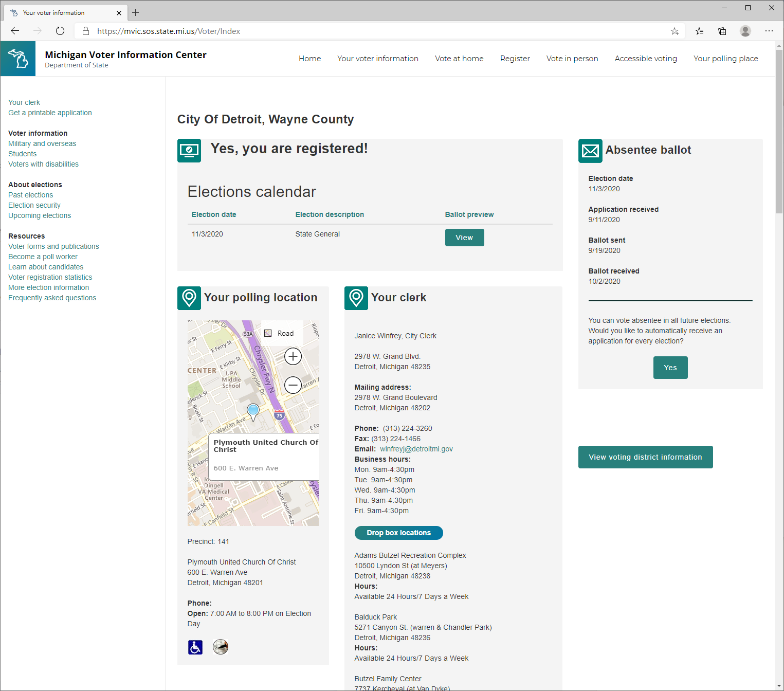784x691 pixels.
Task: Open the Accessible voting menu item
Action: [x=646, y=59]
